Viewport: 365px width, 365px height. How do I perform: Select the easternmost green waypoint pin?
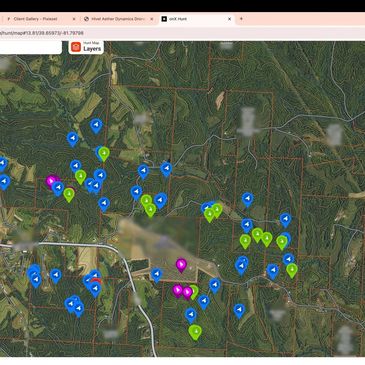(292, 270)
